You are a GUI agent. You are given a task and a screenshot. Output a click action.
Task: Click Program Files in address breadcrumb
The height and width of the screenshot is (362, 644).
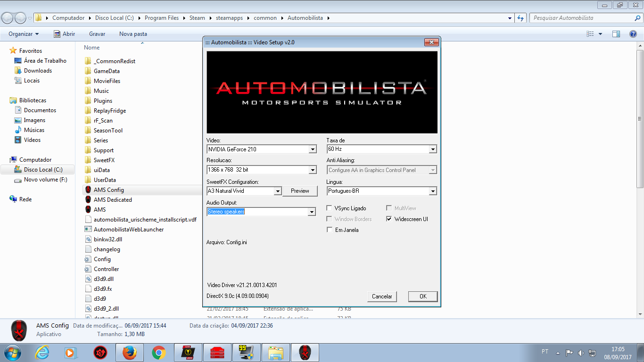(162, 18)
